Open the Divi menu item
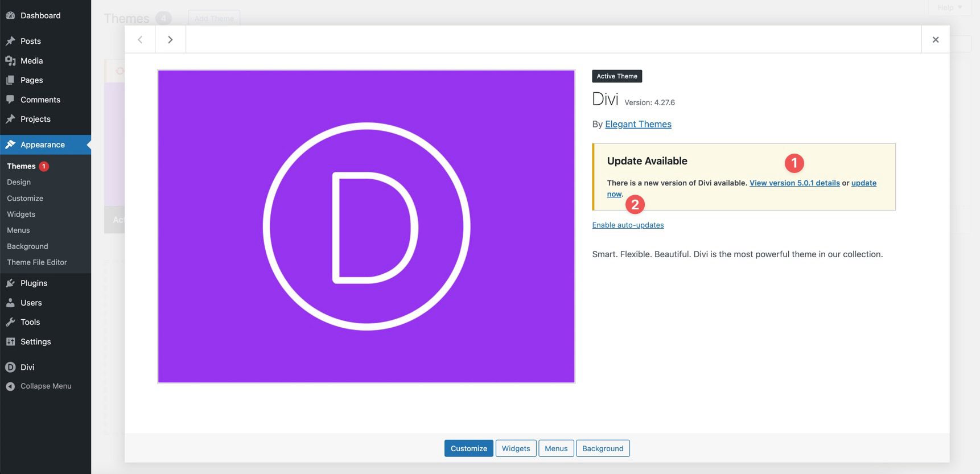The width and height of the screenshot is (980, 474). tap(46, 367)
